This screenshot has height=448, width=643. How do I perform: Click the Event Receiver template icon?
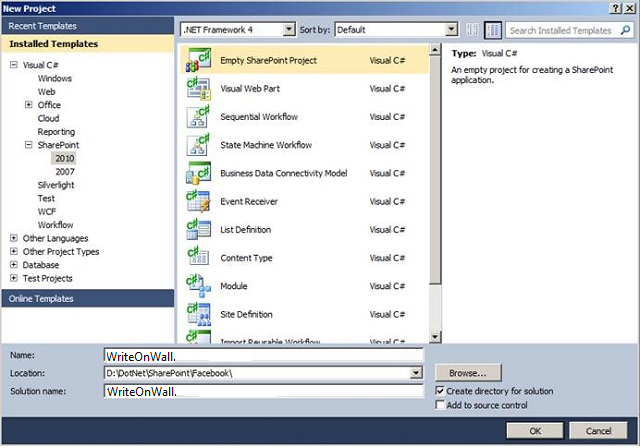[x=198, y=201]
